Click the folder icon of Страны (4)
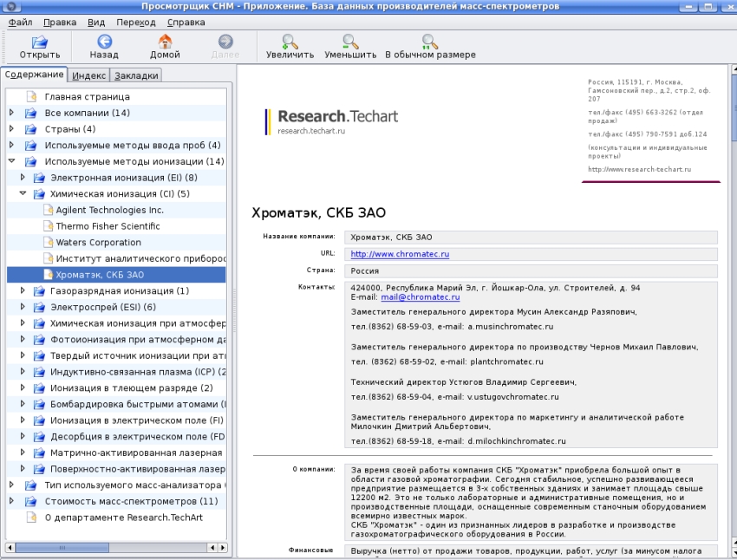This screenshot has width=737, height=560. point(31,129)
